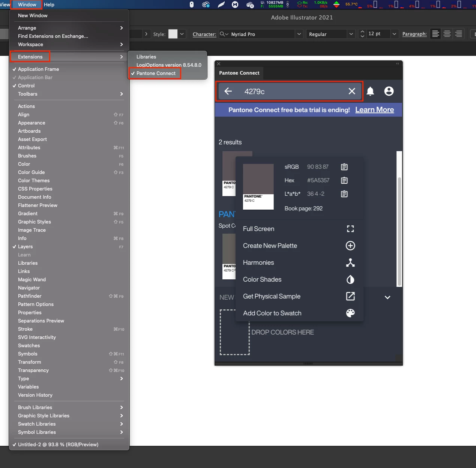Align paragraph left in control bar
The height and width of the screenshot is (468, 476).
point(435,34)
